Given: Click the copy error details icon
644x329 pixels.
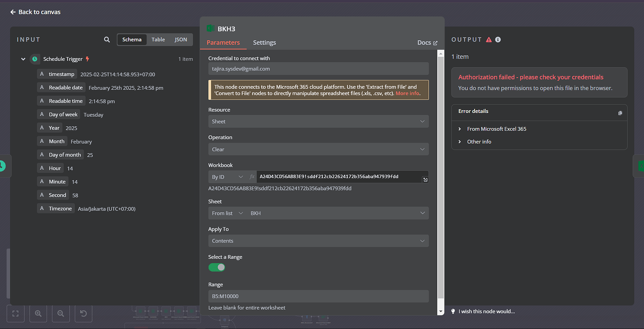Looking at the screenshot, I should pyautogui.click(x=620, y=113).
